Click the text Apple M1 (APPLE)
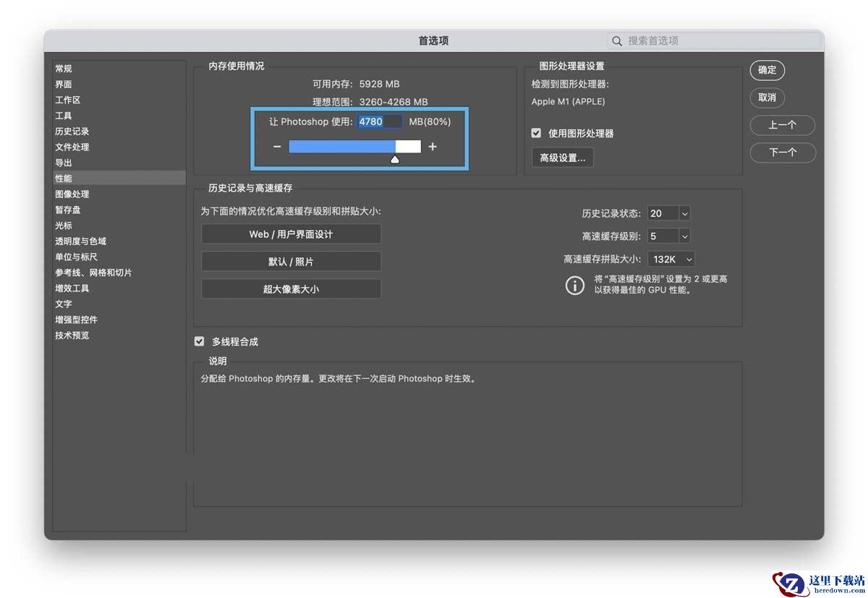Viewport: 868px width, 598px height. click(x=569, y=102)
